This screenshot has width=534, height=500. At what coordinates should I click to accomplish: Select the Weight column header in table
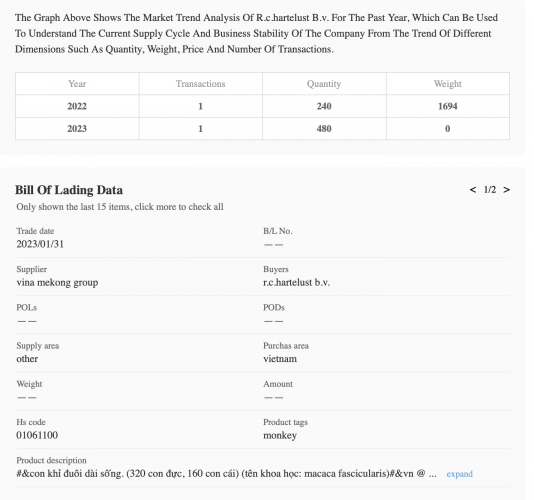447,84
